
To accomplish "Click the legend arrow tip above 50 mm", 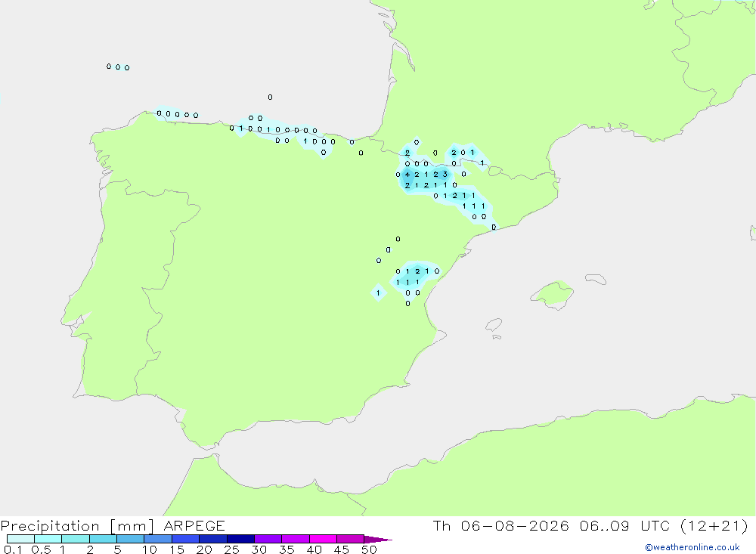I will point(378,540).
